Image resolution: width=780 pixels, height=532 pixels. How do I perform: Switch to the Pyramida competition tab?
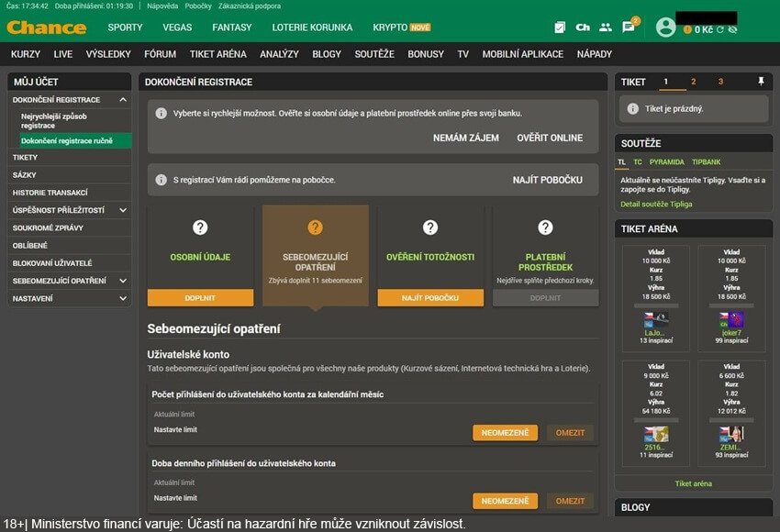pyautogui.click(x=666, y=162)
